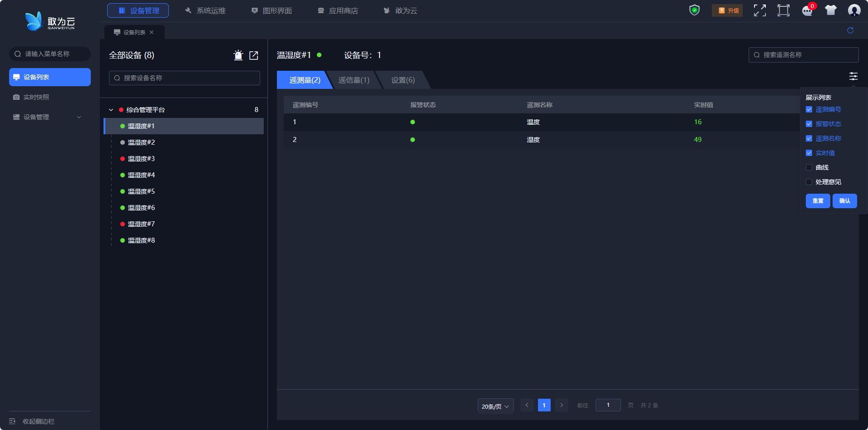Click the 敢为云 butterfly logo
Image resolution: width=868 pixels, height=430 pixels.
[x=50, y=21]
